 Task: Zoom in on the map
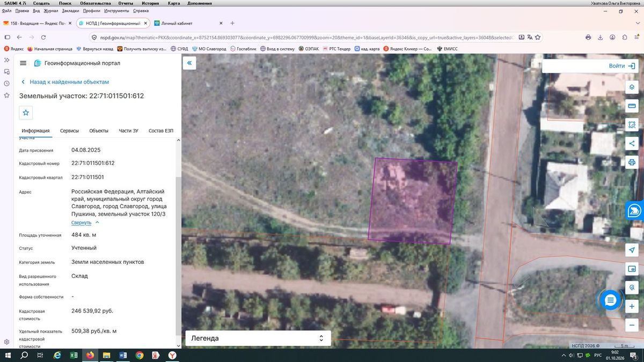pos(632,306)
